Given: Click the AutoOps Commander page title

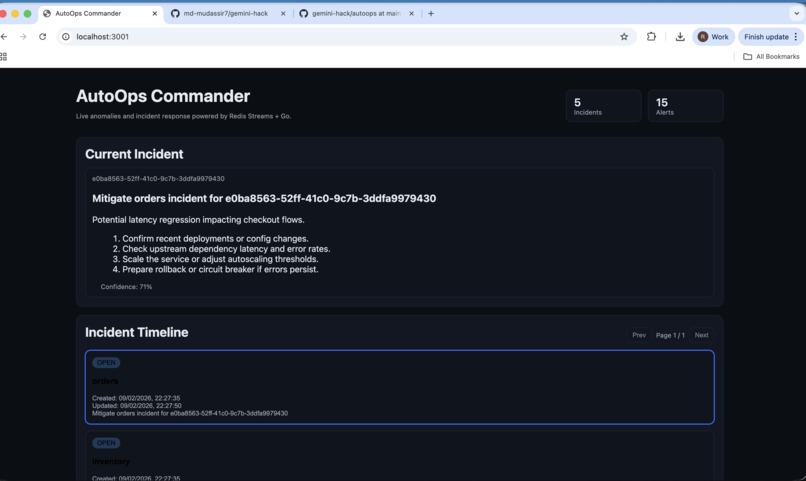Looking at the screenshot, I should tap(163, 96).
